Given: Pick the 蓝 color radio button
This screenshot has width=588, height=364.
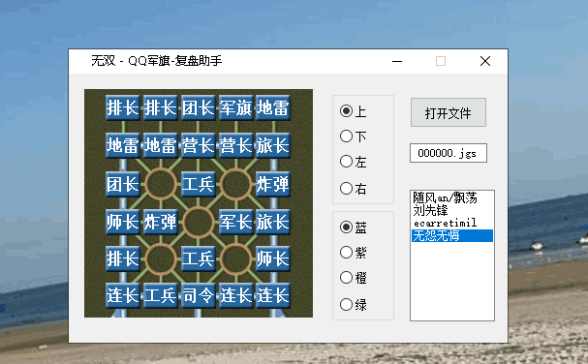Looking at the screenshot, I should click(x=353, y=227).
